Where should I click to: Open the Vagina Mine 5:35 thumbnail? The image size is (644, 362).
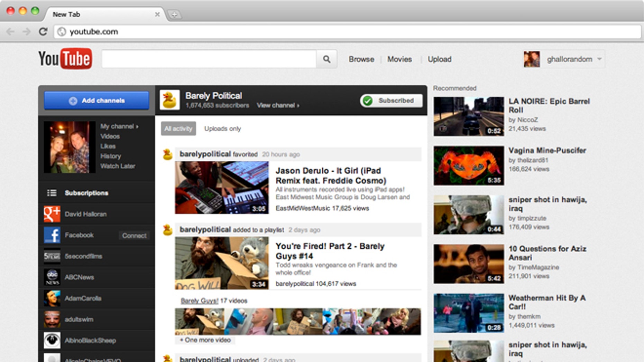click(x=469, y=165)
